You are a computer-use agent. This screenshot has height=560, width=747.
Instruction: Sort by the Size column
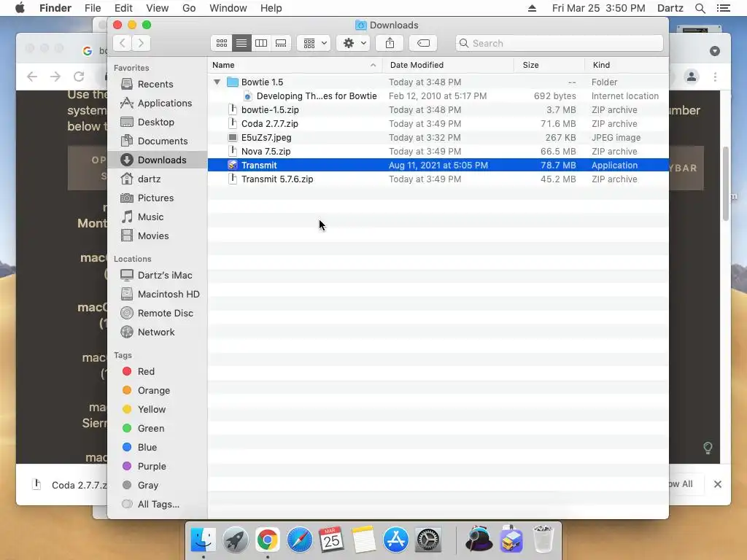tap(549, 65)
